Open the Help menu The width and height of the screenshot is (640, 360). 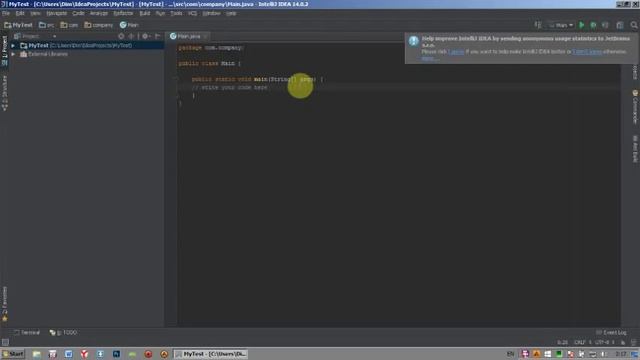[231, 13]
